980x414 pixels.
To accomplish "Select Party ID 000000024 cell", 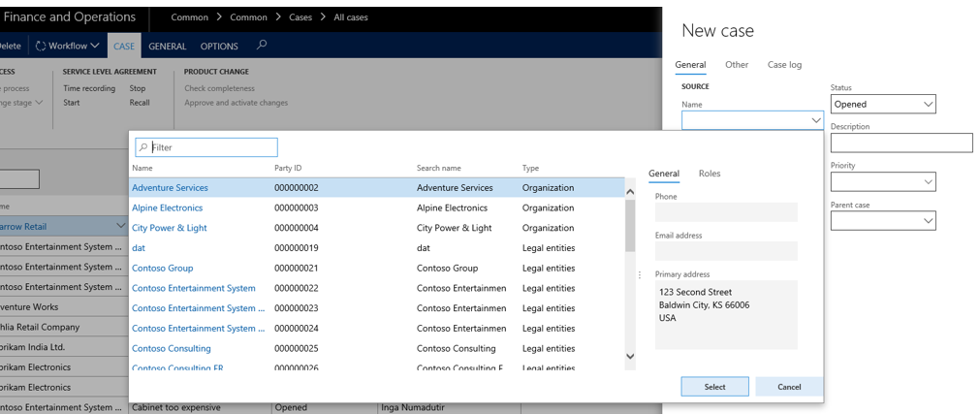I will [x=297, y=329].
